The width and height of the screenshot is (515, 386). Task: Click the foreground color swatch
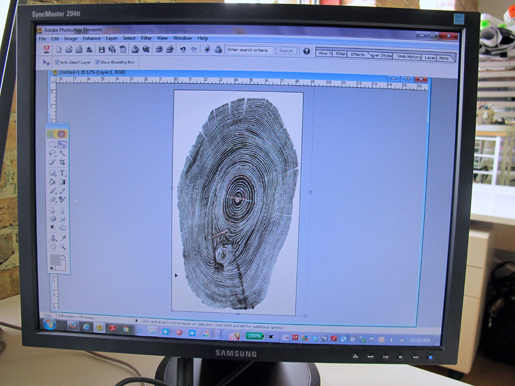coord(55,260)
